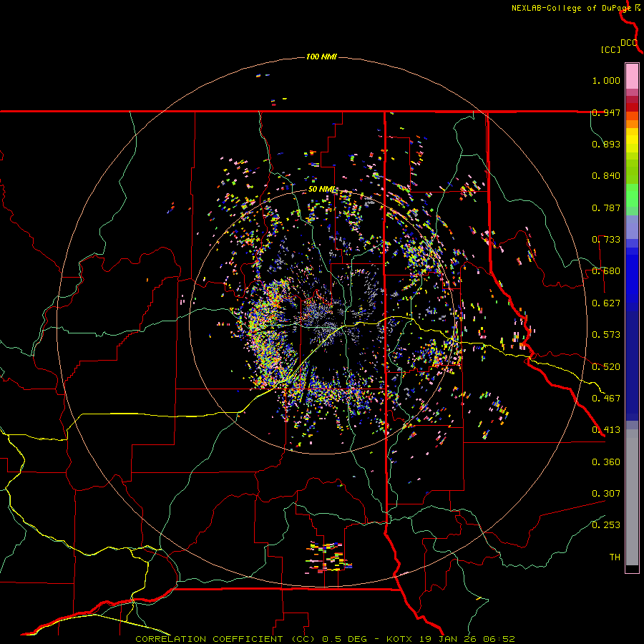
Task: Click the DCC label near the top right
Action: (x=629, y=43)
